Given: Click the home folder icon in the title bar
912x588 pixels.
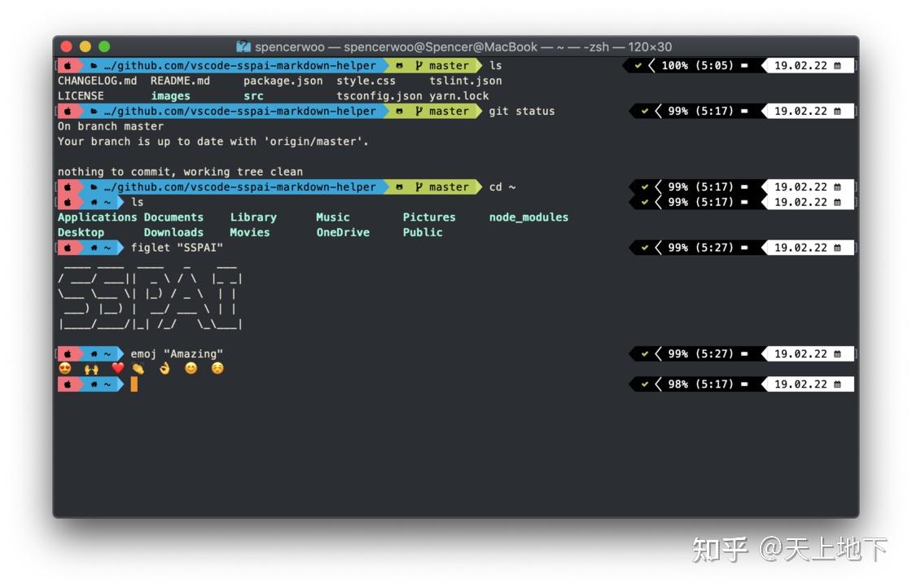Looking at the screenshot, I should tap(243, 46).
